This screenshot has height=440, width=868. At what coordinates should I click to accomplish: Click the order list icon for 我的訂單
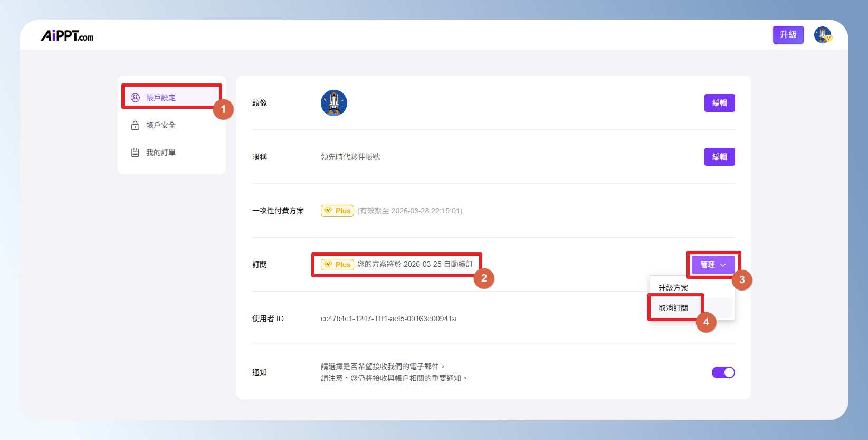tap(135, 153)
